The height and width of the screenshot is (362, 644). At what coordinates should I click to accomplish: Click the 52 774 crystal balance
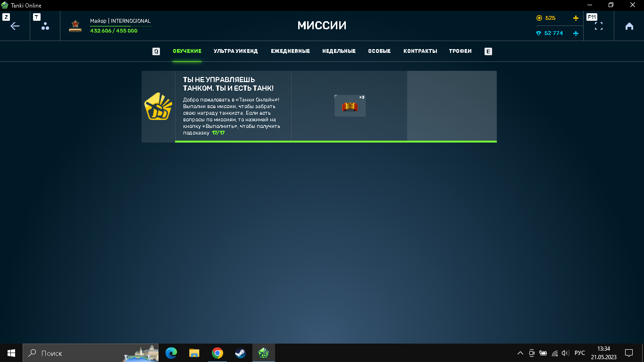coord(554,34)
